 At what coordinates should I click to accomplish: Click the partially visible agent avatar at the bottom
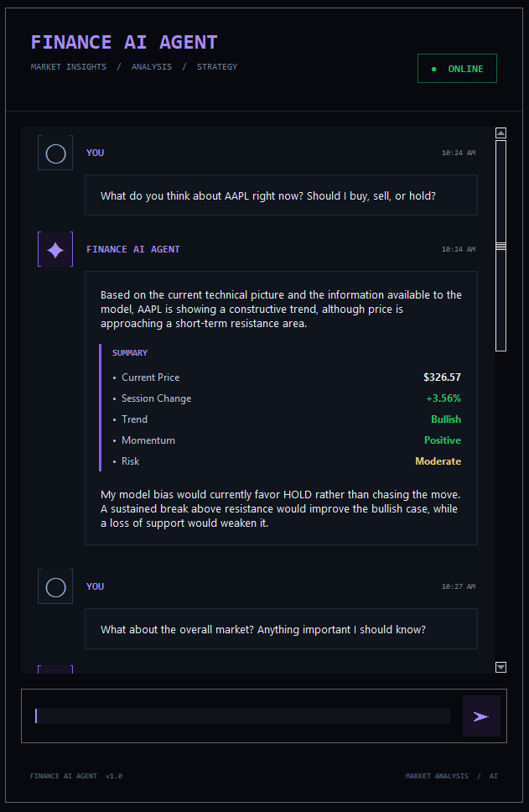coord(55,669)
